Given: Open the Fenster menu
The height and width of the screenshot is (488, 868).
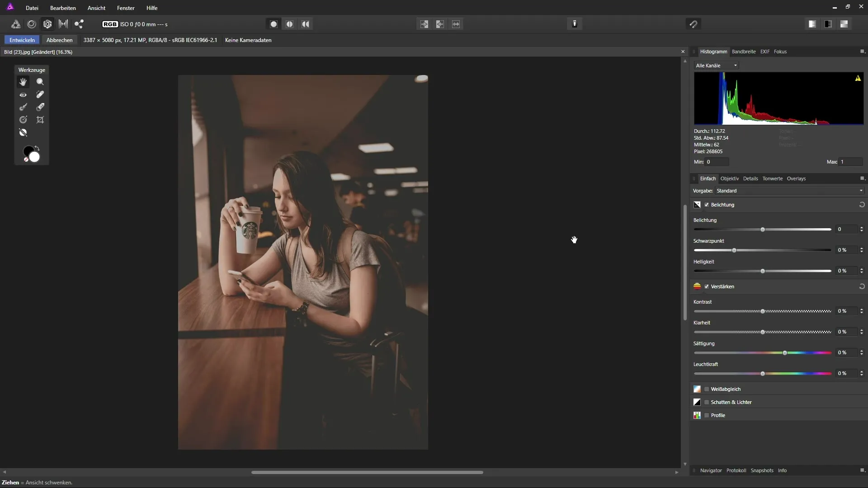Looking at the screenshot, I should click(x=126, y=8).
